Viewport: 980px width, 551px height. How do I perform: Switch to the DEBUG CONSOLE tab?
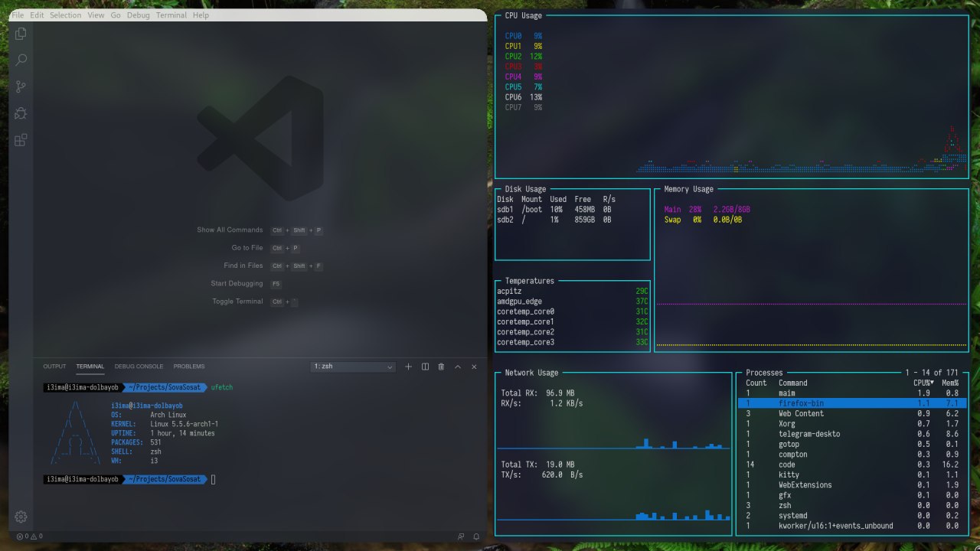(x=139, y=367)
